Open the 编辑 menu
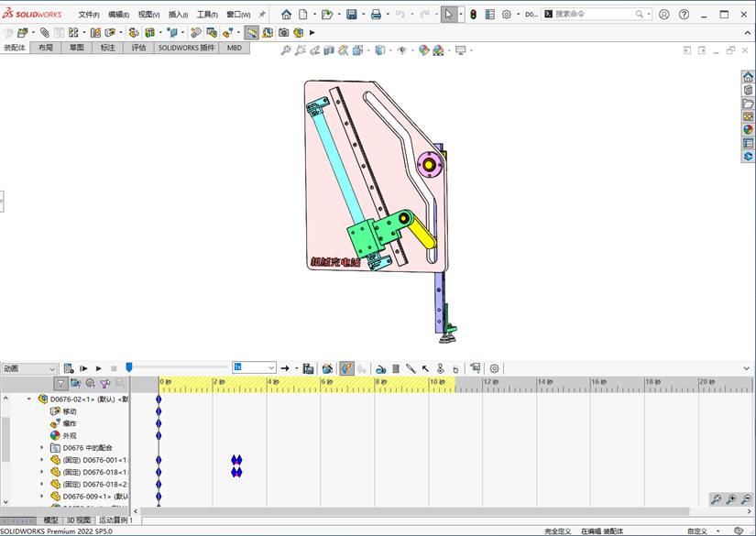Image resolution: width=756 pixels, height=536 pixels. (118, 15)
